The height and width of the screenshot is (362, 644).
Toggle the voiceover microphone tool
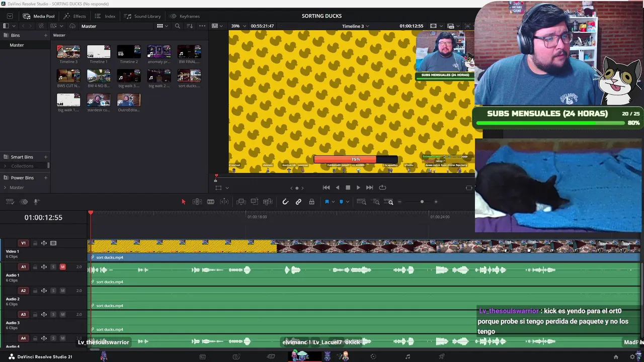36,202
